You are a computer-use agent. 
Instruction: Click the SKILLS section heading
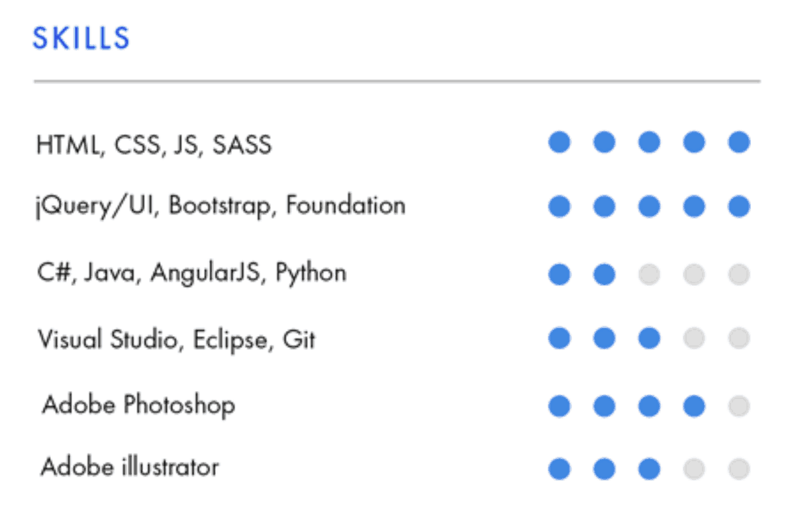[x=81, y=38]
